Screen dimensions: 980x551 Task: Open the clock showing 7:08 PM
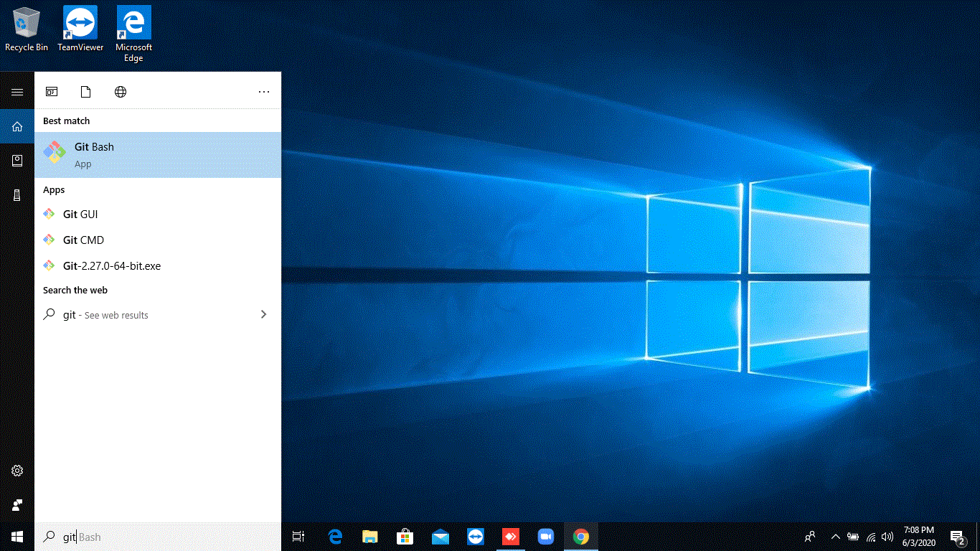pyautogui.click(x=919, y=537)
